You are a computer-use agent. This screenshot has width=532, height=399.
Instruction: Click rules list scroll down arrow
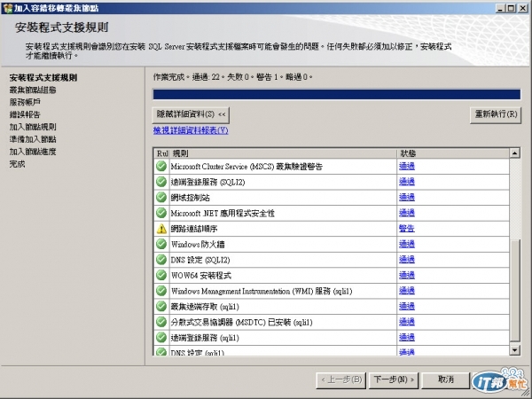514,350
